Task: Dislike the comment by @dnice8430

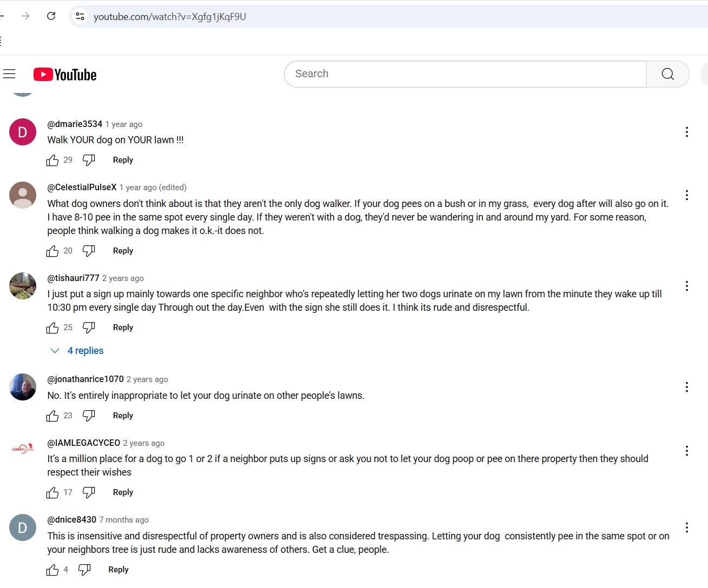Action: (x=84, y=570)
